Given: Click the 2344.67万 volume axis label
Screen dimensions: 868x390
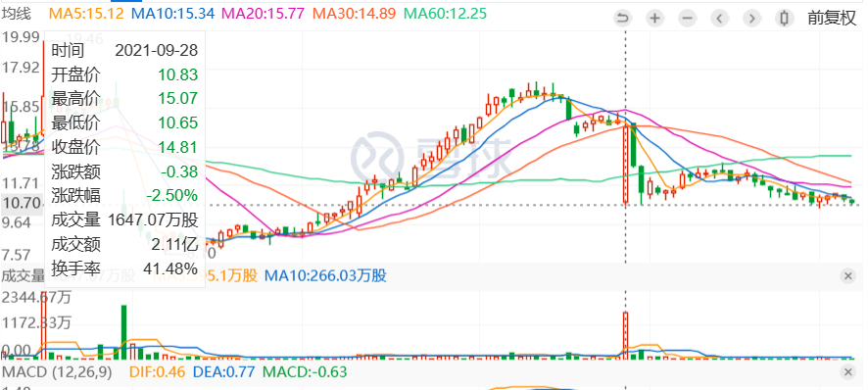Looking at the screenshot, I should point(37,298).
